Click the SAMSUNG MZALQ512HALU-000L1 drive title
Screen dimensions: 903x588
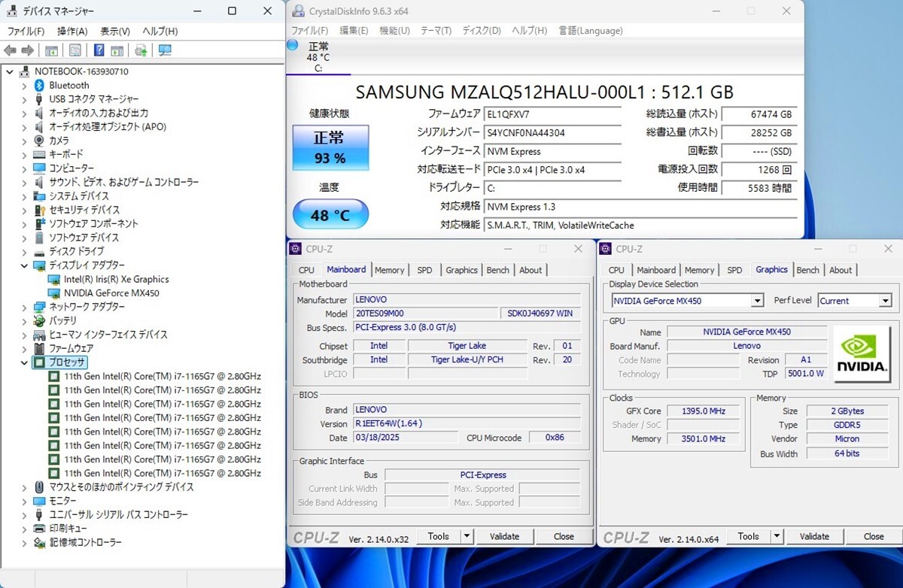544,92
